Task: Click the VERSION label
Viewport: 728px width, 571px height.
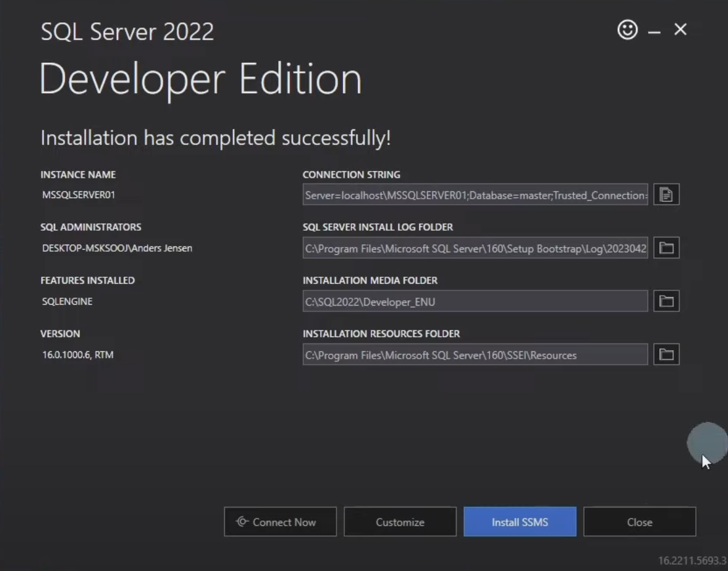Action: coord(60,334)
